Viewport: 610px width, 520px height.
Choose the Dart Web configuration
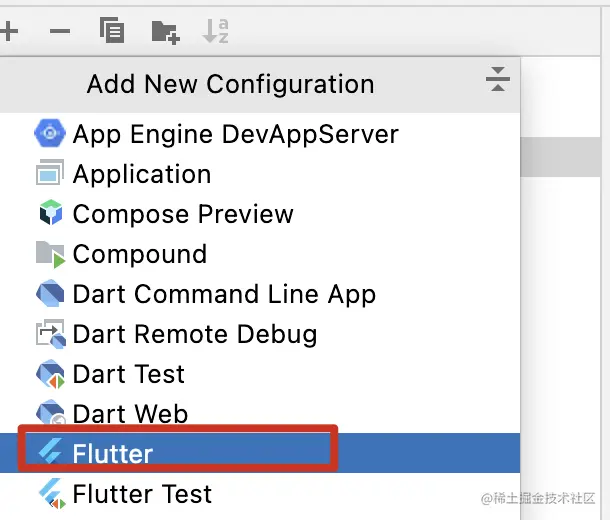pos(130,413)
